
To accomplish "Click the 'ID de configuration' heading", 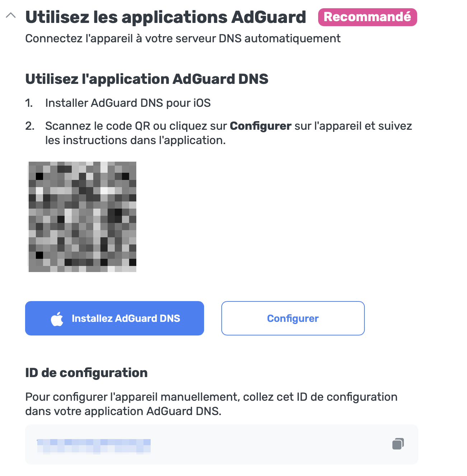I will click(86, 373).
